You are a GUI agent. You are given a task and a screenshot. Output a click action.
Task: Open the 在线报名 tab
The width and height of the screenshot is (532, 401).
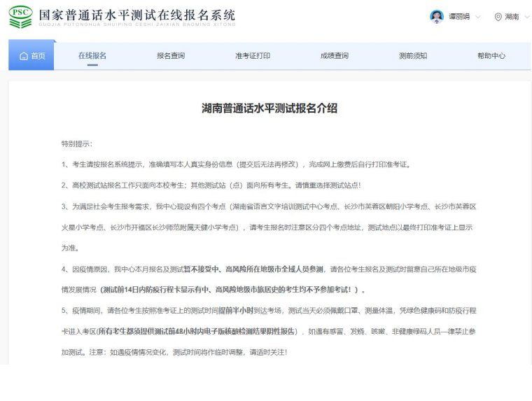click(x=92, y=56)
